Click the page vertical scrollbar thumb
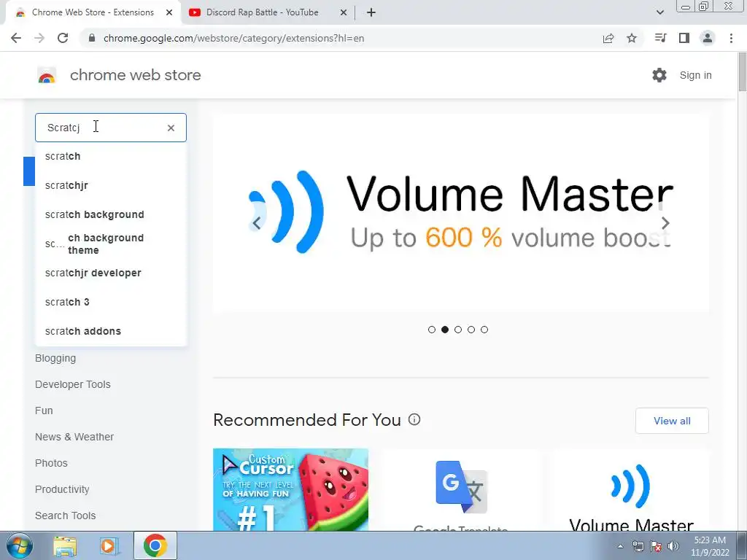The image size is (747, 560). [742, 71]
